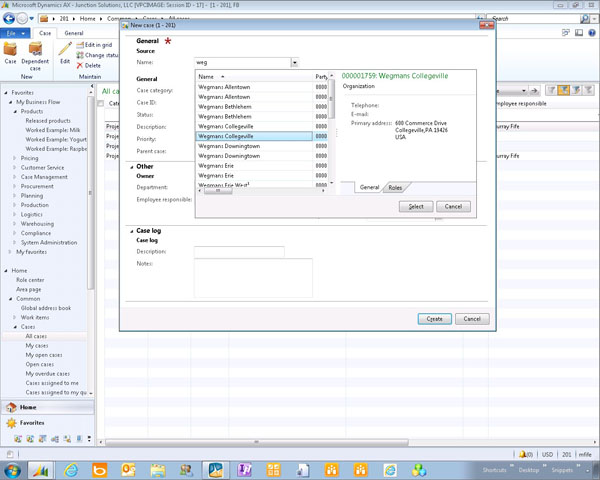Screen dimensions: 600x480
Task: Collapse the Case log section
Action: (131, 231)
